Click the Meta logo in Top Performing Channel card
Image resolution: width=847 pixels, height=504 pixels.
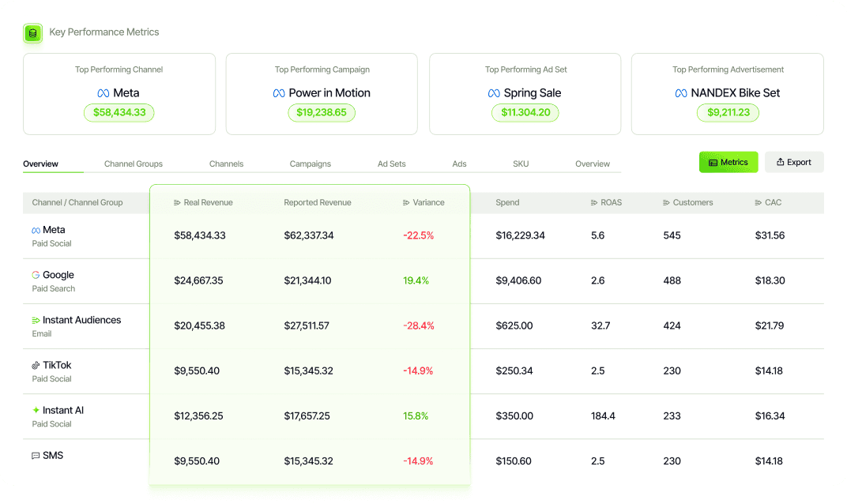[104, 93]
